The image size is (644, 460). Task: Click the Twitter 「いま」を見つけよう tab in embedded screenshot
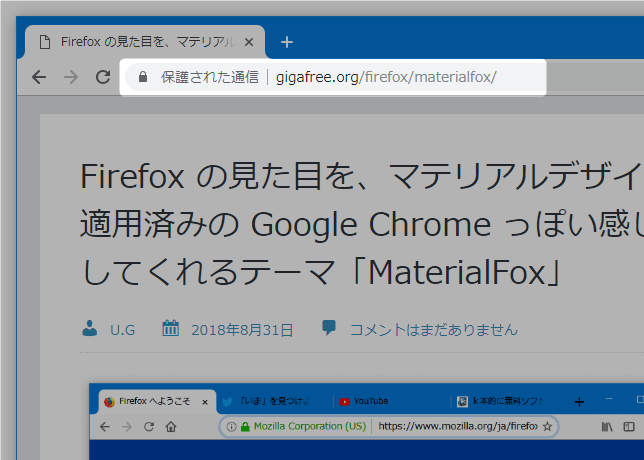pyautogui.click(x=274, y=401)
